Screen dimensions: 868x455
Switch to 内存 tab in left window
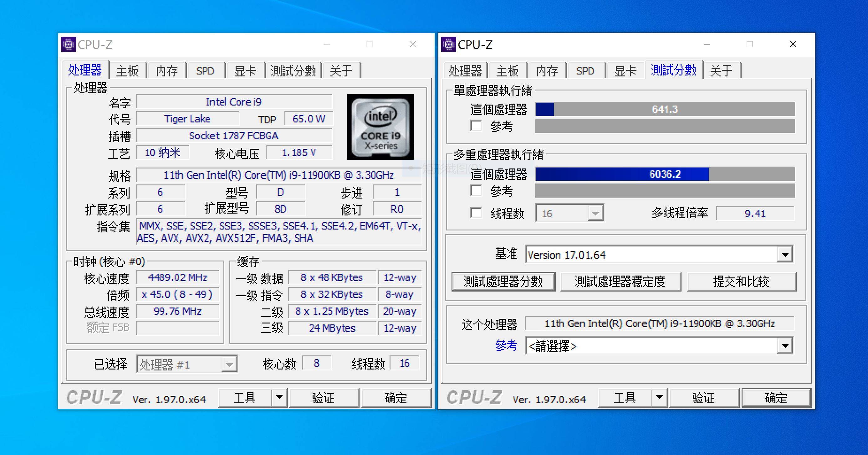coord(167,71)
